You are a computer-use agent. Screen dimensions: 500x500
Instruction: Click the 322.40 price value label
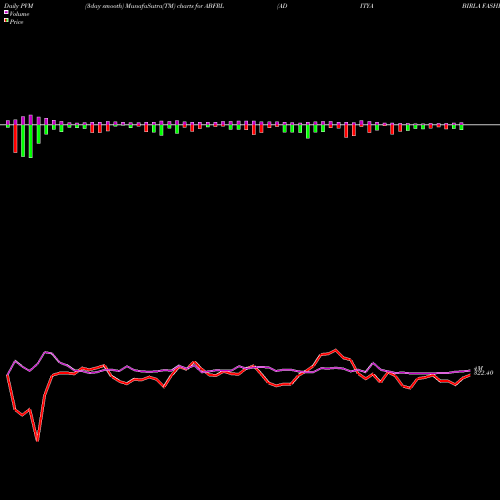click(483, 373)
